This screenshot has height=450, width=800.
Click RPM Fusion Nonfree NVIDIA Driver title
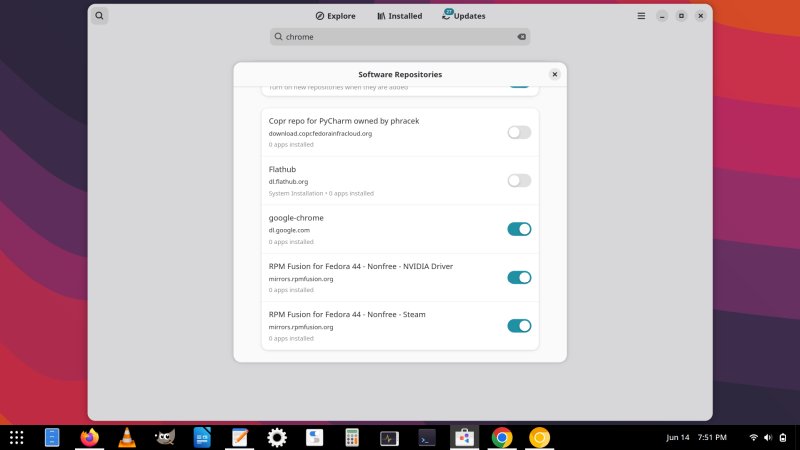[x=361, y=266]
